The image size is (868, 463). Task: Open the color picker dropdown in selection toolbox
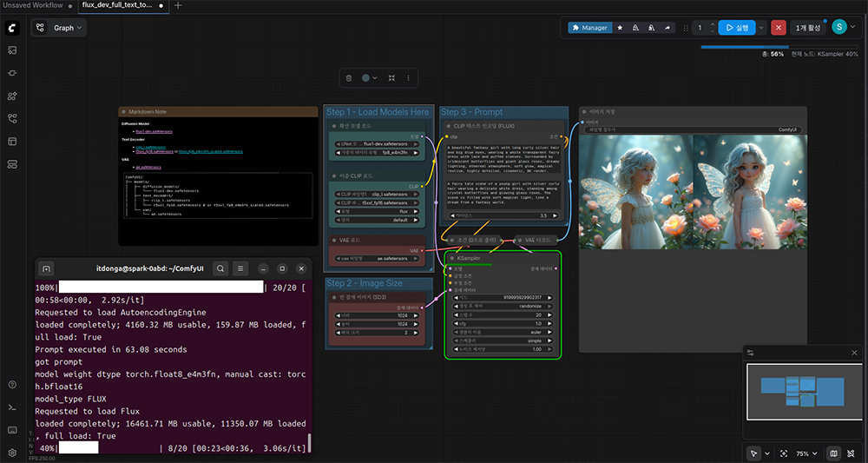point(370,78)
